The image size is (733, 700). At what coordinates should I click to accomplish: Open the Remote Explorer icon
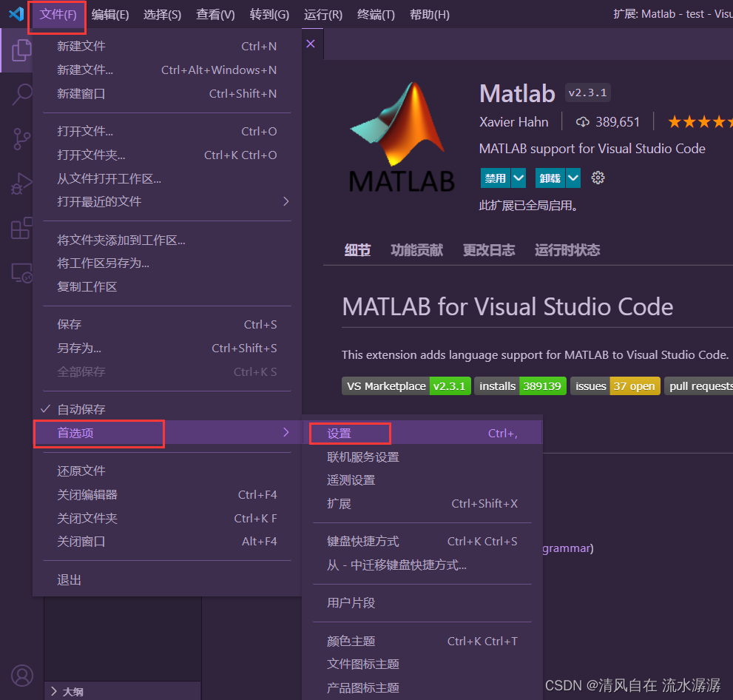[x=22, y=273]
